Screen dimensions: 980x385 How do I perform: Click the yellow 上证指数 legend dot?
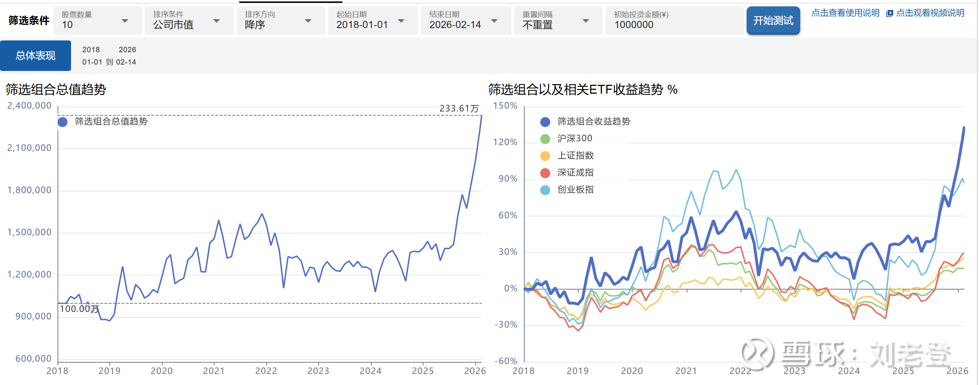coord(546,156)
